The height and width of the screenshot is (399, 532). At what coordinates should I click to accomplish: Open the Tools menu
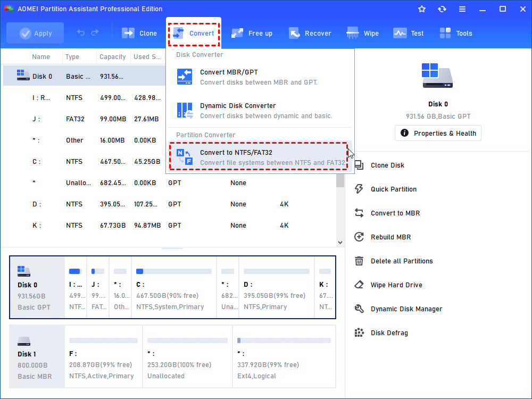tap(456, 33)
